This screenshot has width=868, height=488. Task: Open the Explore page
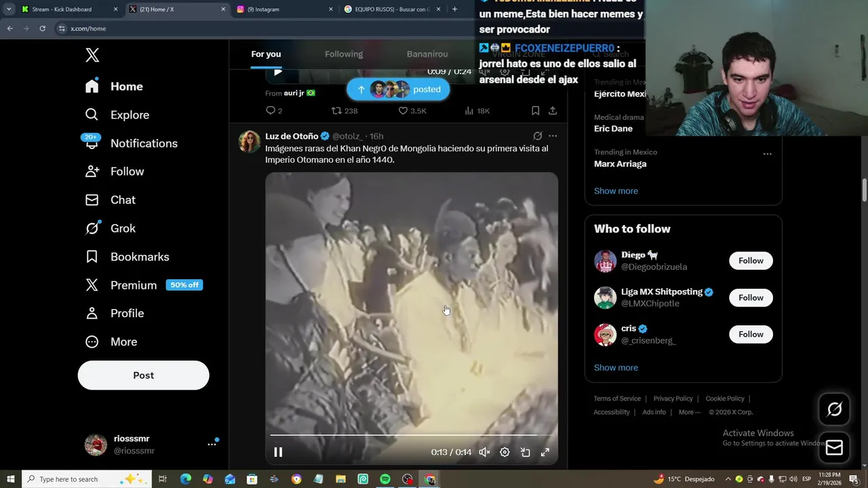click(117, 115)
